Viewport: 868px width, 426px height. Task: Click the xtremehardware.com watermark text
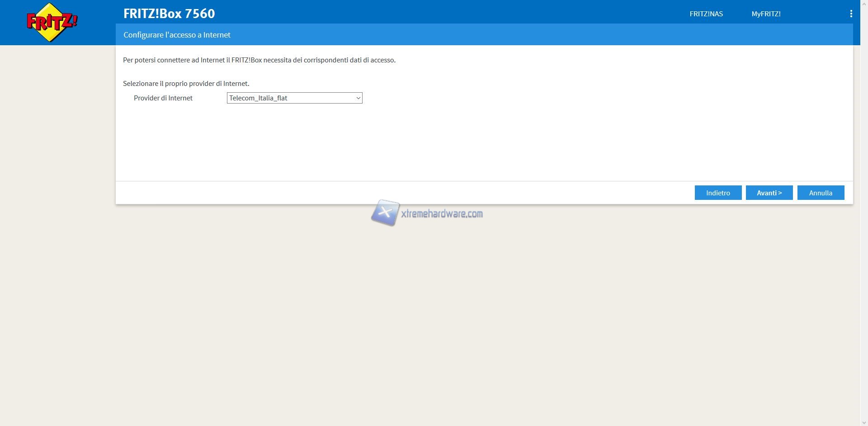(x=442, y=214)
